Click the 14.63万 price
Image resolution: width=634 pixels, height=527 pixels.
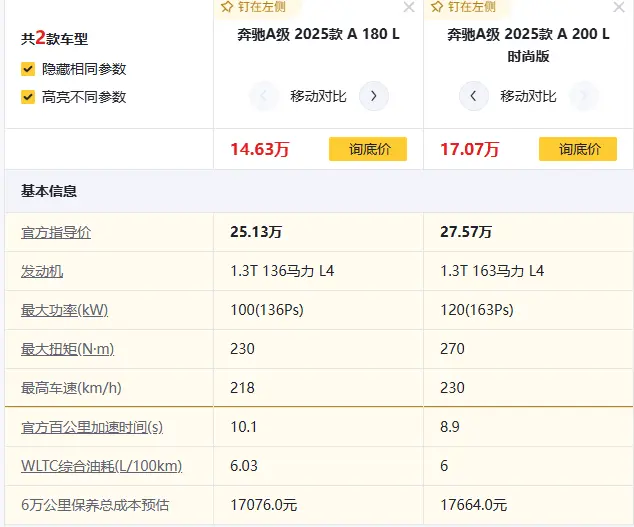260,149
